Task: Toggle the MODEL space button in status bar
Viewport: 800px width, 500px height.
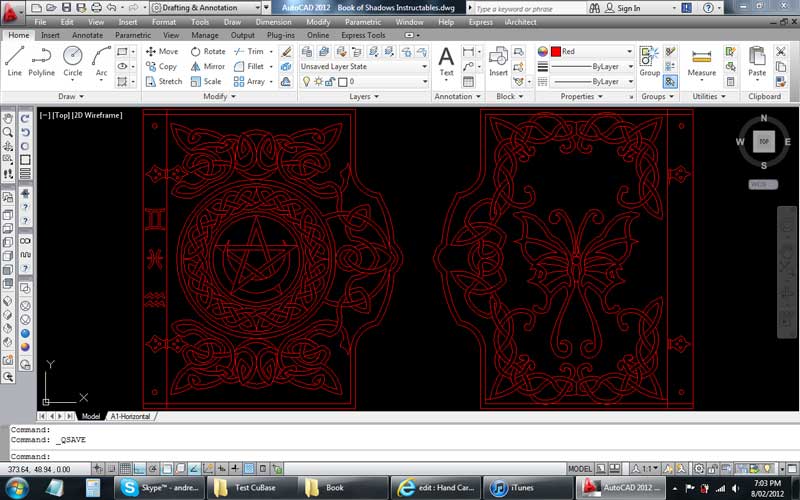Action: click(x=580, y=468)
